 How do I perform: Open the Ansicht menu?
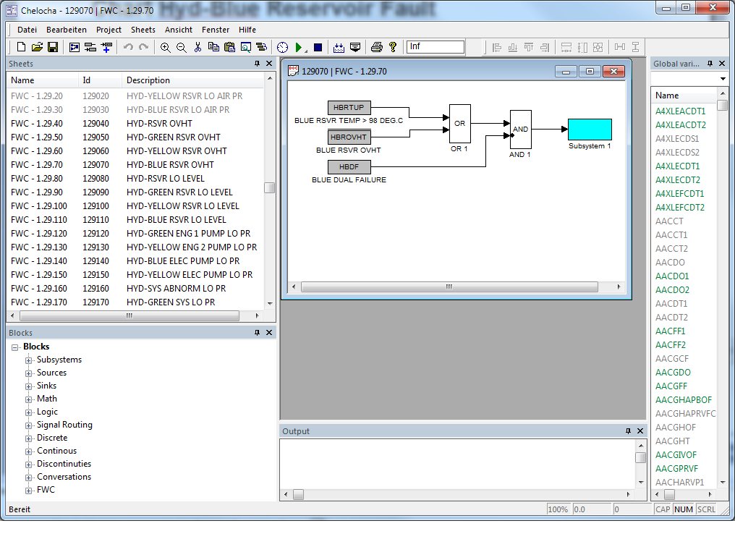point(178,30)
